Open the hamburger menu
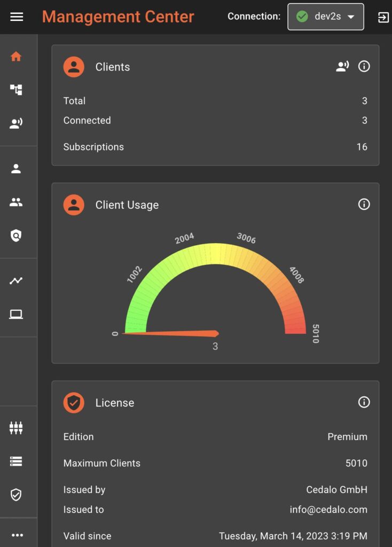Image resolution: width=392 pixels, height=547 pixels. (x=17, y=17)
